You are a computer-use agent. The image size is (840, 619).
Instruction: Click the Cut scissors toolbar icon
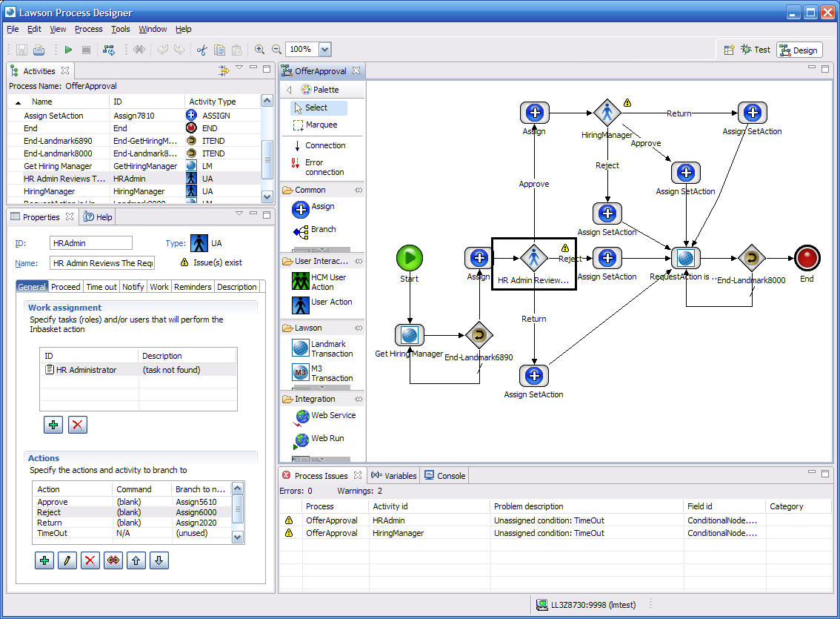click(x=202, y=50)
